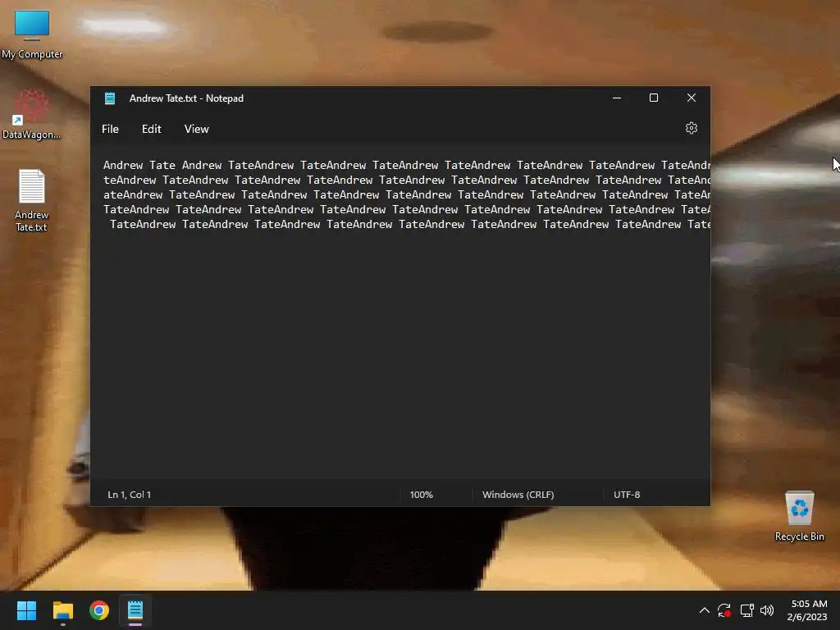The image size is (840, 630).
Task: Select the DataWagon desktop shortcut
Action: (x=32, y=115)
